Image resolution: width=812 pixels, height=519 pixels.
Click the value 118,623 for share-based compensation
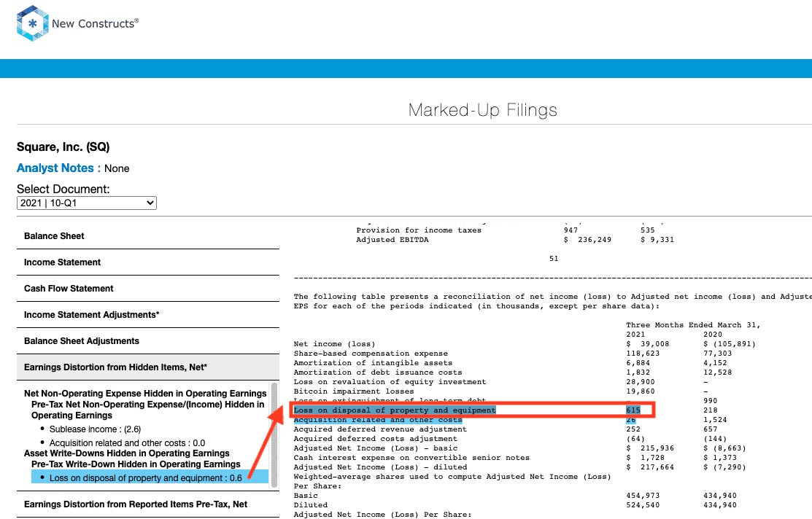tap(643, 354)
